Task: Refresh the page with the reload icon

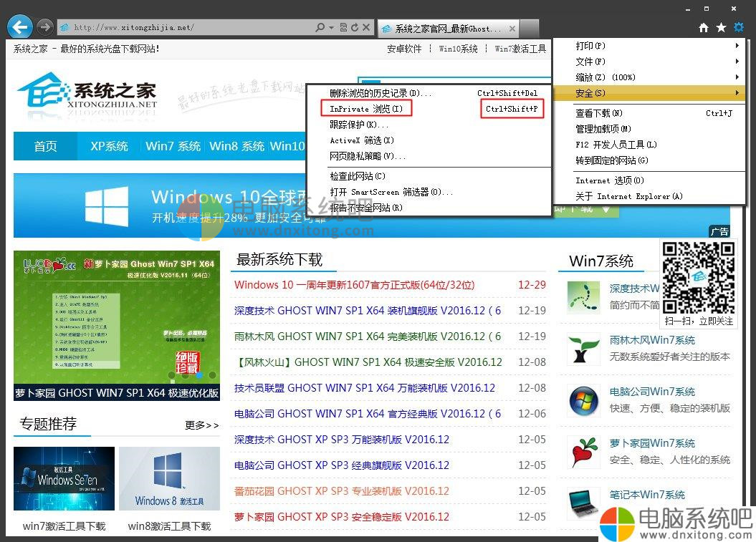Action: (355, 27)
